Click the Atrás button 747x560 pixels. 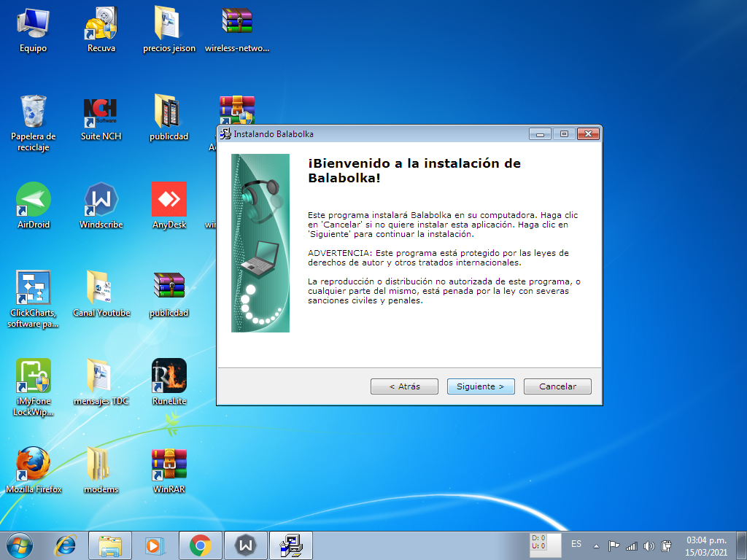pyautogui.click(x=404, y=386)
